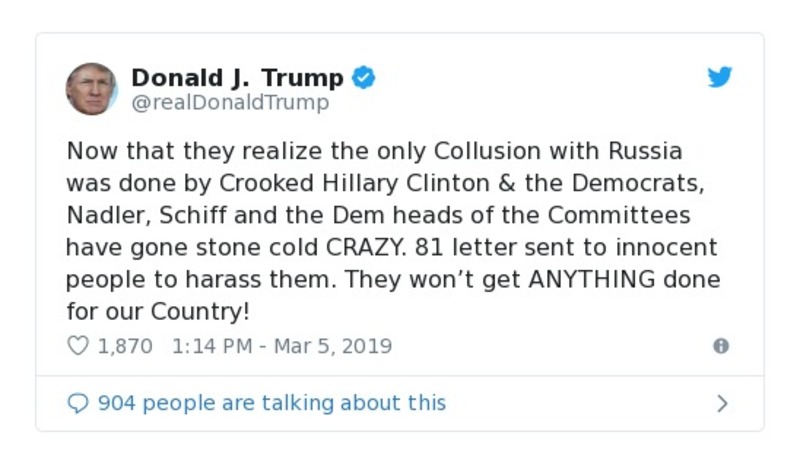Open the tweet info icon

coord(720,346)
